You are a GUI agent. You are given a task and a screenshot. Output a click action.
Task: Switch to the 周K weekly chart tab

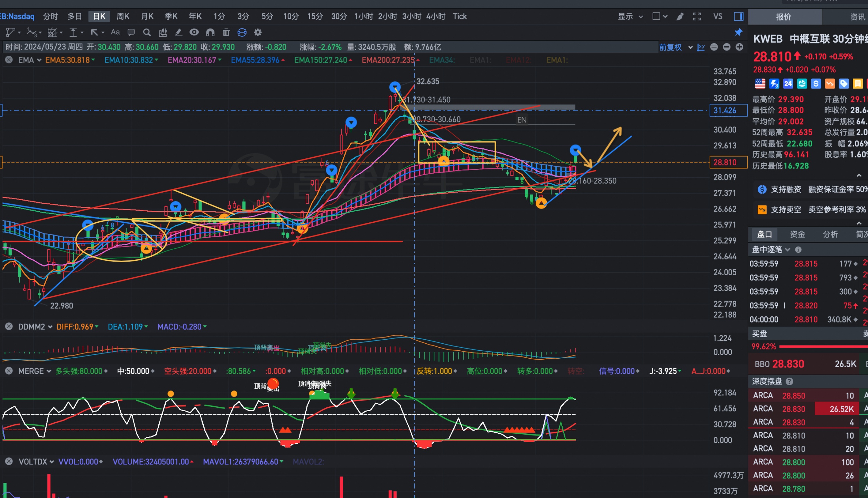(123, 17)
